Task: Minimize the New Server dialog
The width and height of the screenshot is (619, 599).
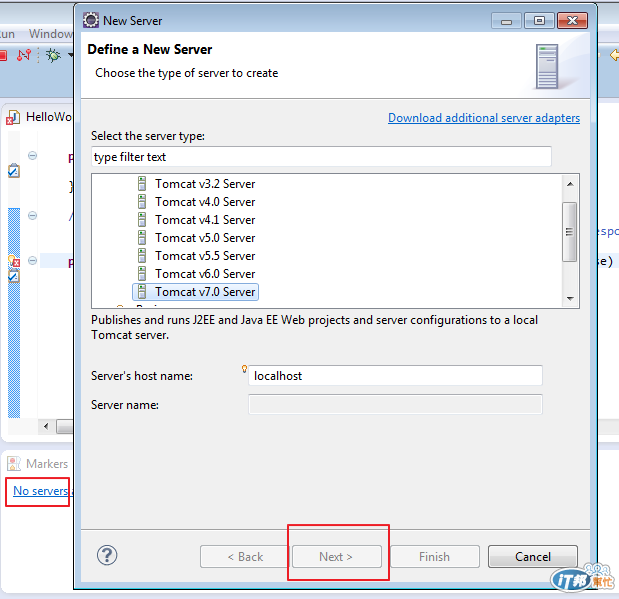Action: [506, 21]
